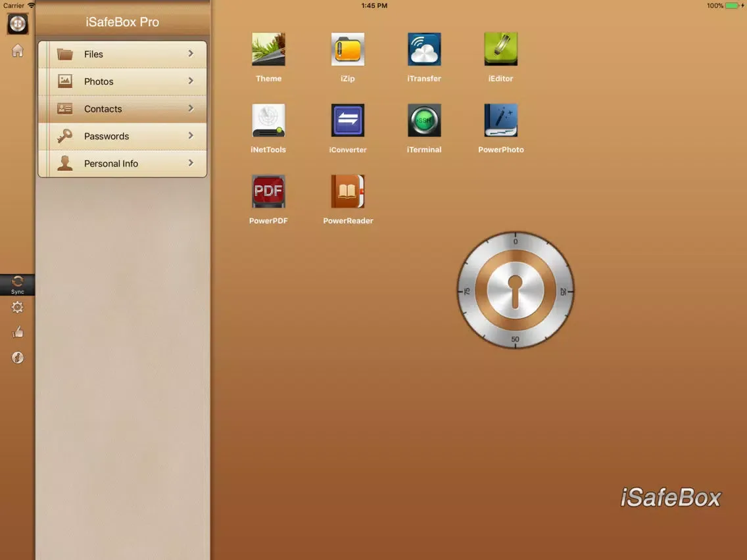Launch the iZip tool
The image size is (747, 560).
(x=347, y=49)
